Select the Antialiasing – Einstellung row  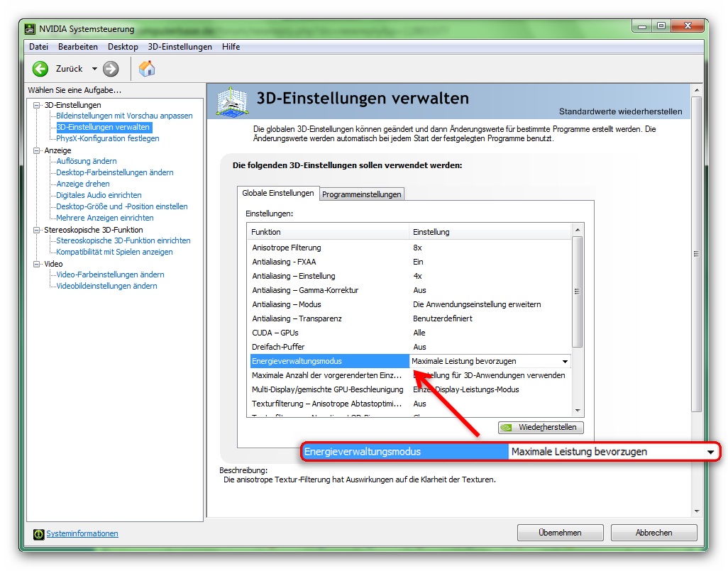pyautogui.click(x=410, y=276)
